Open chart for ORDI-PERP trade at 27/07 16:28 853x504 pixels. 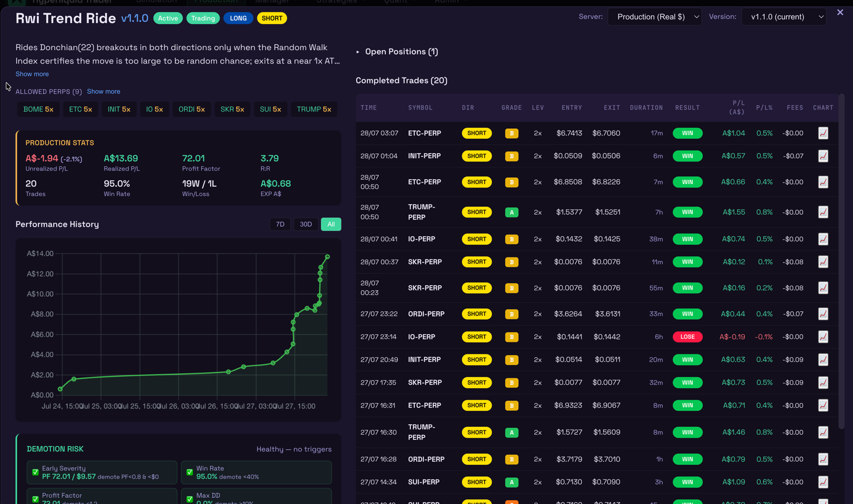(x=823, y=459)
